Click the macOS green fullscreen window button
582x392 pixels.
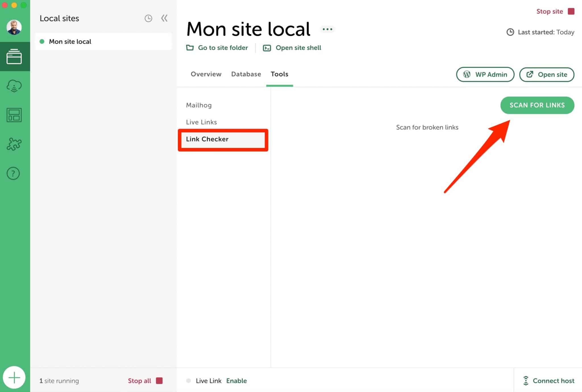[x=24, y=5]
